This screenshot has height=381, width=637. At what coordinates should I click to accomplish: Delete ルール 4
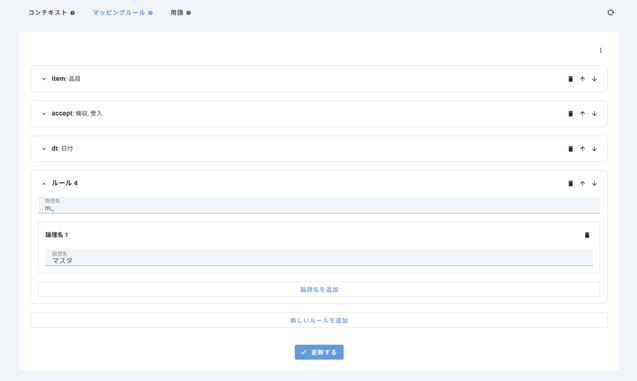click(x=570, y=184)
